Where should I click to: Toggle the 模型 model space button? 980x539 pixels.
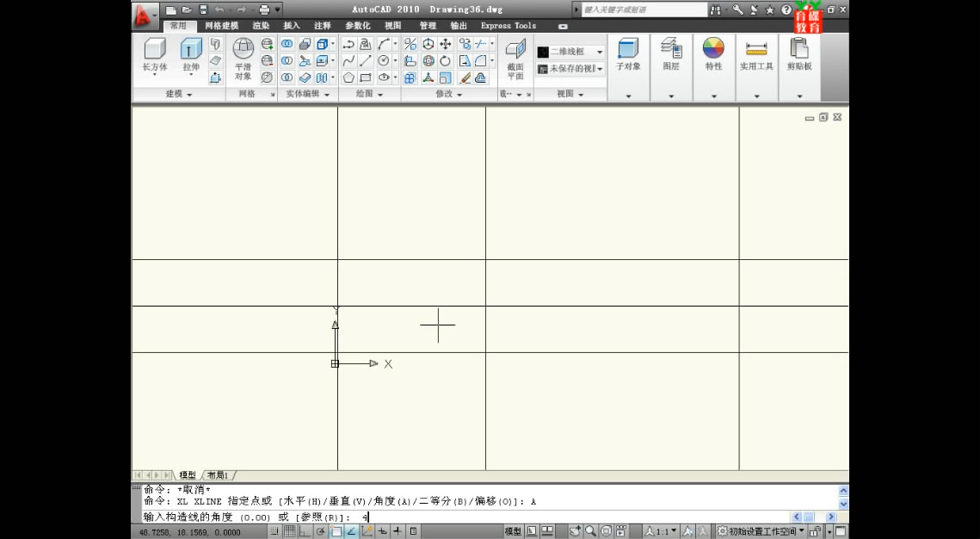[x=513, y=531]
